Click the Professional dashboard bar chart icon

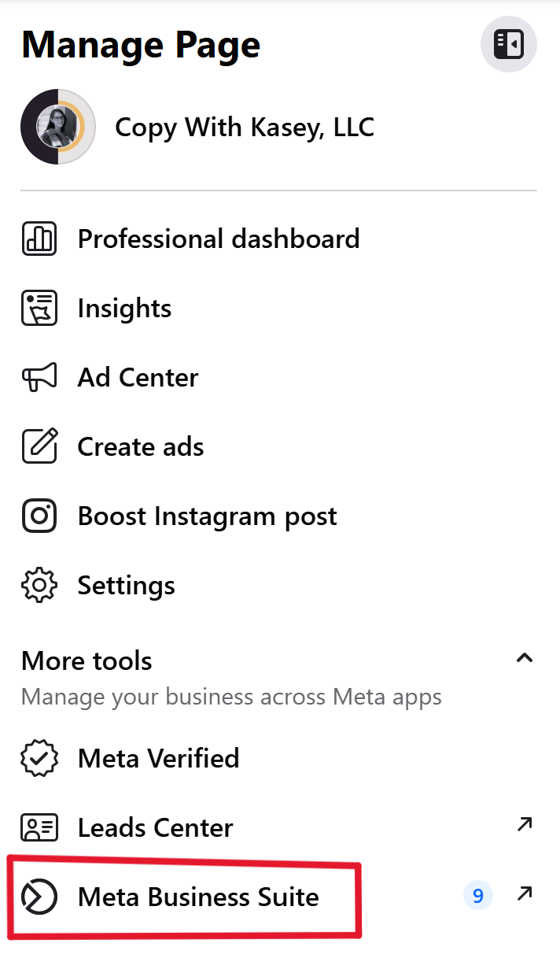click(x=39, y=239)
